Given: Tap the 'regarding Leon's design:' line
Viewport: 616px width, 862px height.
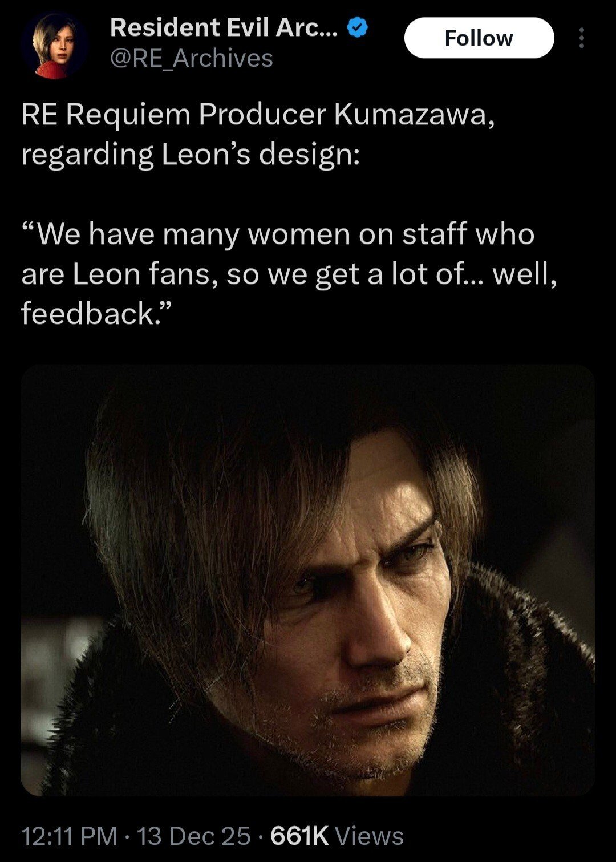Looking at the screenshot, I should [x=191, y=155].
